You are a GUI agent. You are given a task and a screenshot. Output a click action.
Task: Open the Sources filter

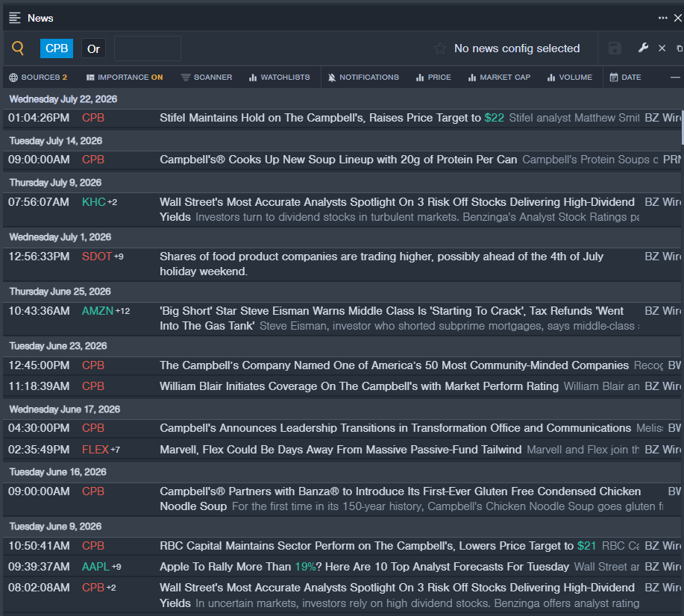coord(38,78)
